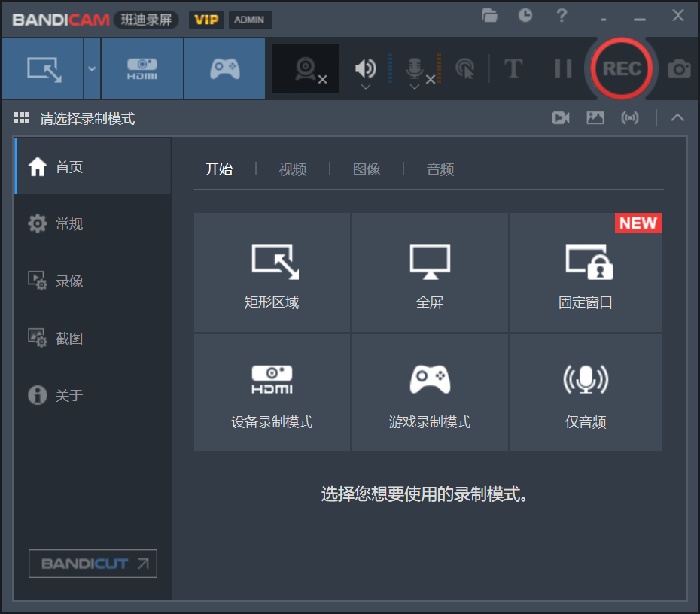The image size is (700, 614).
Task: Open the recording timer clock icon
Action: pyautogui.click(x=525, y=15)
